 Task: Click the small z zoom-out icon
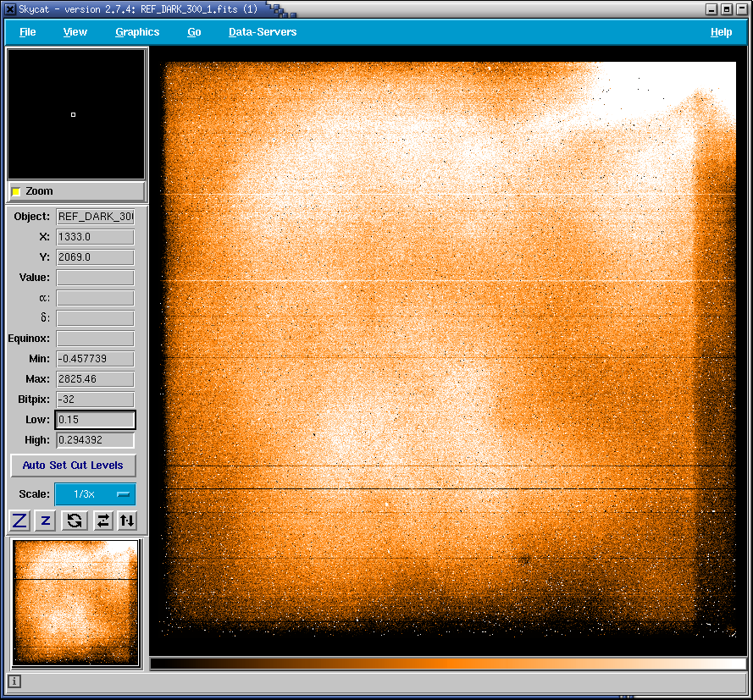coord(46,521)
